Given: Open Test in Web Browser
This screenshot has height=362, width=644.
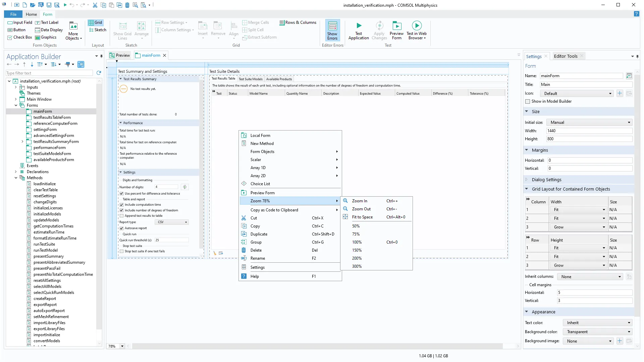Looking at the screenshot, I should tap(416, 26).
